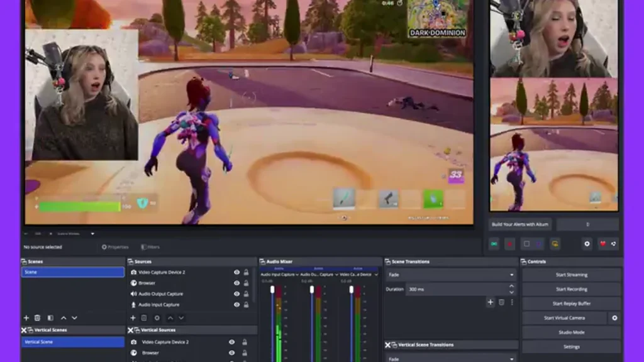Screen dimensions: 644x362
Task: Lock Video Capture Device 2 in Vertical Sources
Action: [245, 343]
